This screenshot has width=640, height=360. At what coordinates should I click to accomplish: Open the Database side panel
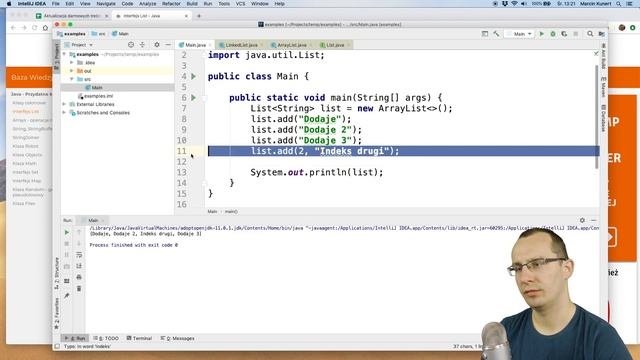(603, 118)
